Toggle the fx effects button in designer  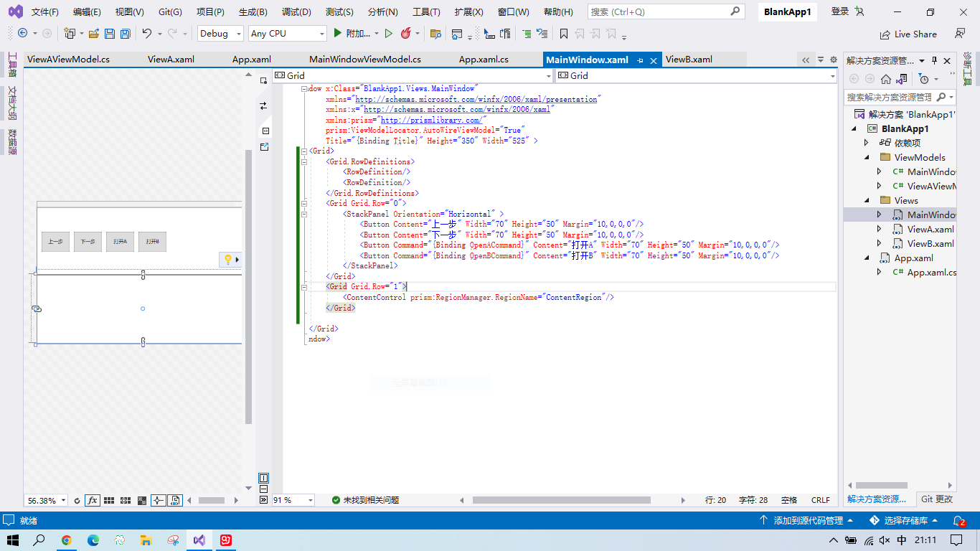[x=92, y=501]
